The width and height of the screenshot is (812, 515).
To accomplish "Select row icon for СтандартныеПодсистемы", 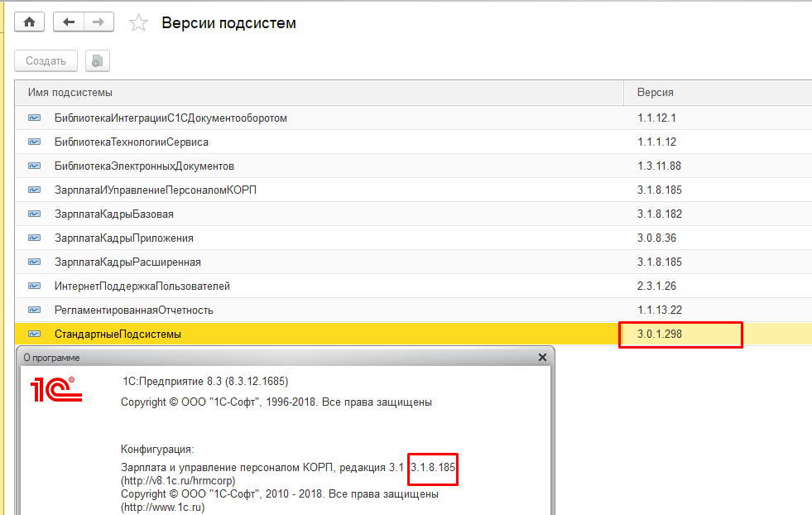I will click(x=34, y=335).
